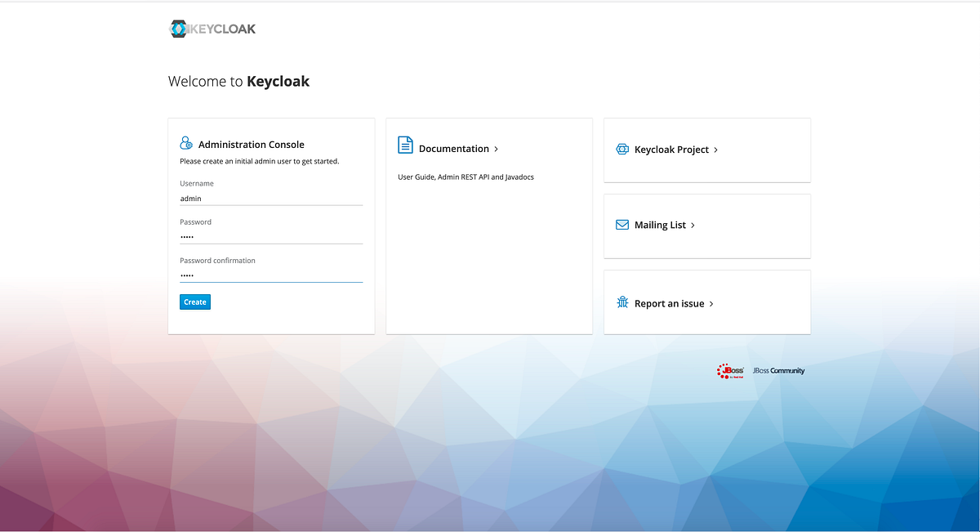The image size is (980, 532).
Task: Click the JBoss logo in the footer
Action: click(729, 370)
